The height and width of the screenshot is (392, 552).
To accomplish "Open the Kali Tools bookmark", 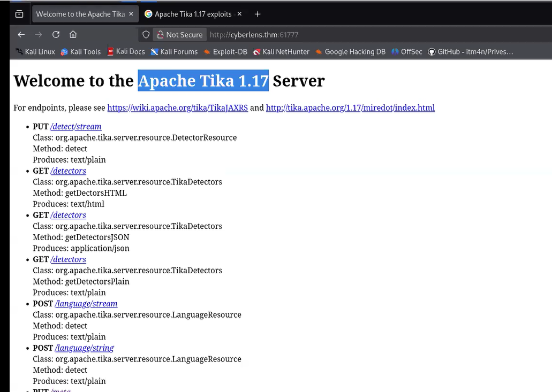I will pyautogui.click(x=81, y=52).
